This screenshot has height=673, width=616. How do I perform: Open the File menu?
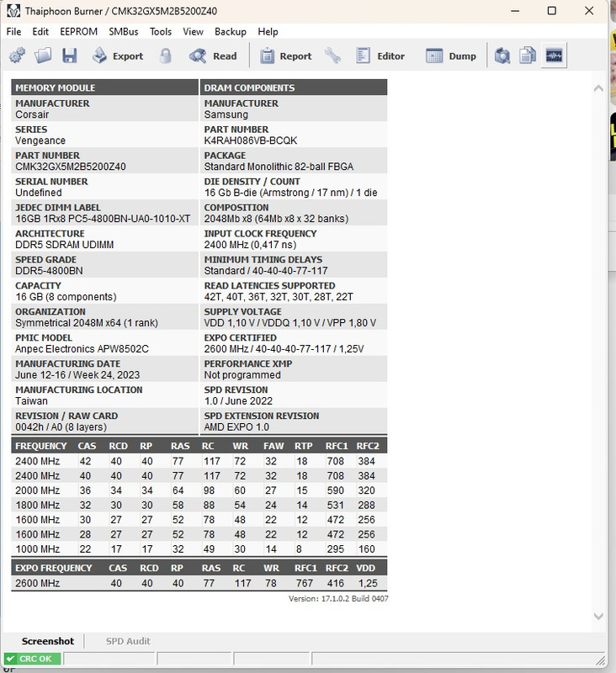13,32
